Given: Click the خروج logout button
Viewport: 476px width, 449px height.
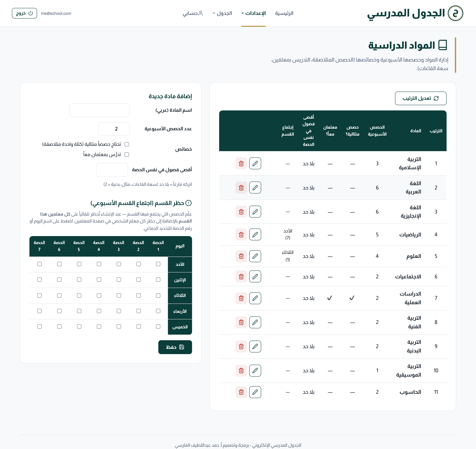Looking at the screenshot, I should coord(24,13).
